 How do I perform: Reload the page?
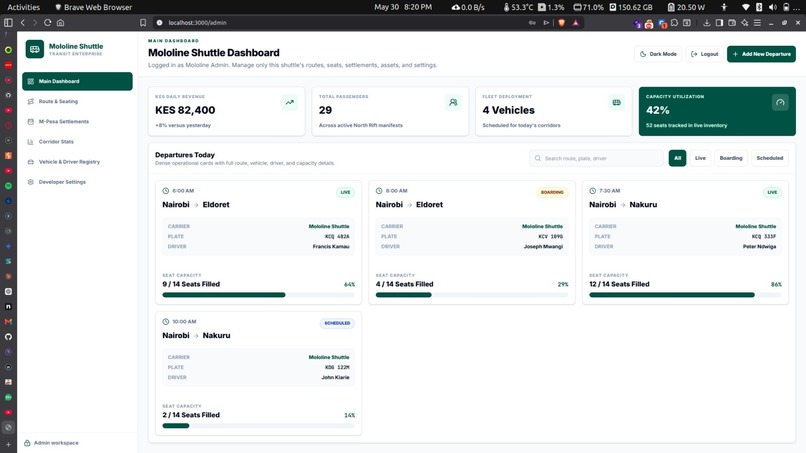(x=47, y=23)
